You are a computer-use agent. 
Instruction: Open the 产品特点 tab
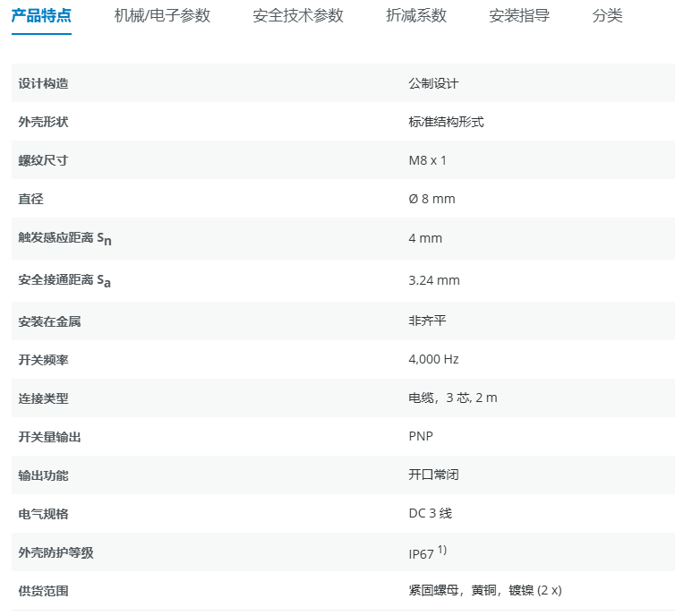tap(41, 16)
